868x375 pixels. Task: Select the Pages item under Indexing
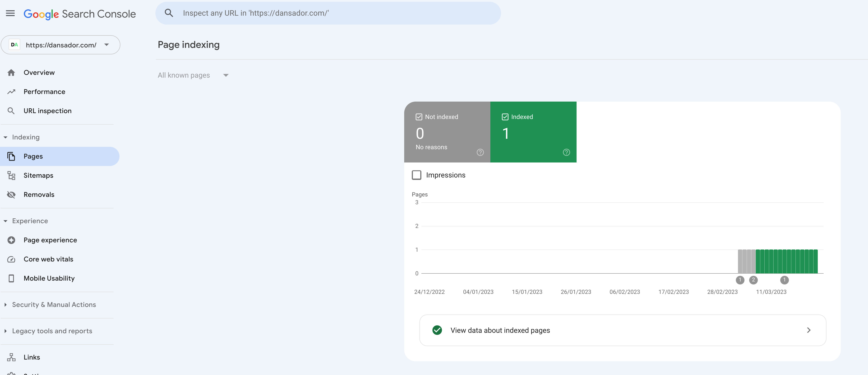60,157
